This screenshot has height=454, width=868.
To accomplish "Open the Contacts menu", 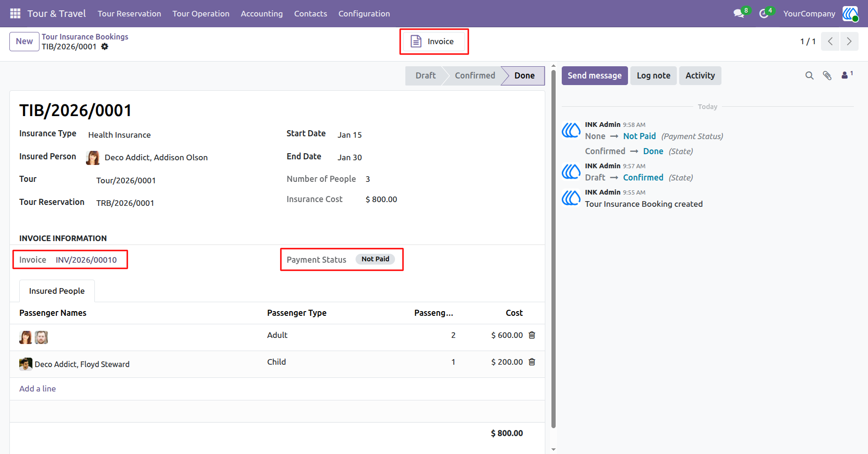I will pyautogui.click(x=310, y=14).
